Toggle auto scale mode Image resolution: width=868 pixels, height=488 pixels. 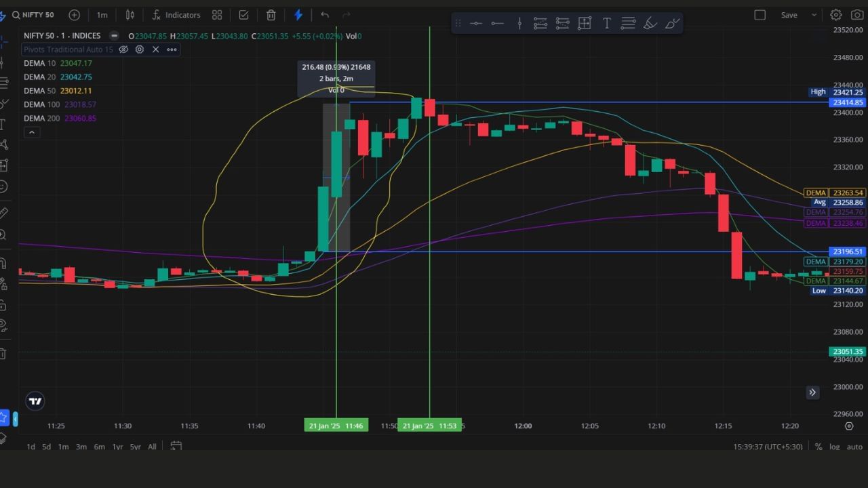[854, 447]
